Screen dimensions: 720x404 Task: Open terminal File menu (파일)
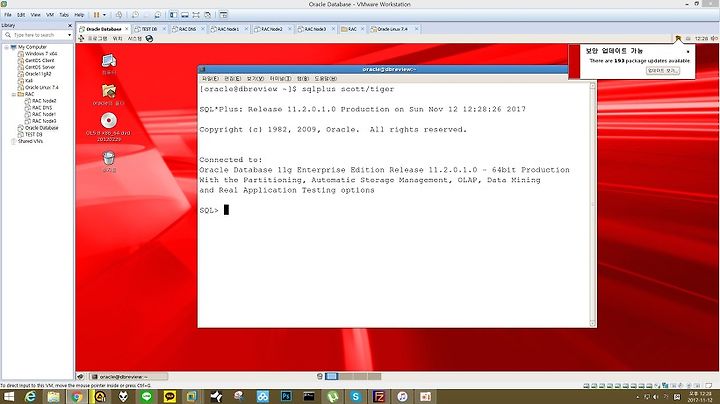(210, 79)
